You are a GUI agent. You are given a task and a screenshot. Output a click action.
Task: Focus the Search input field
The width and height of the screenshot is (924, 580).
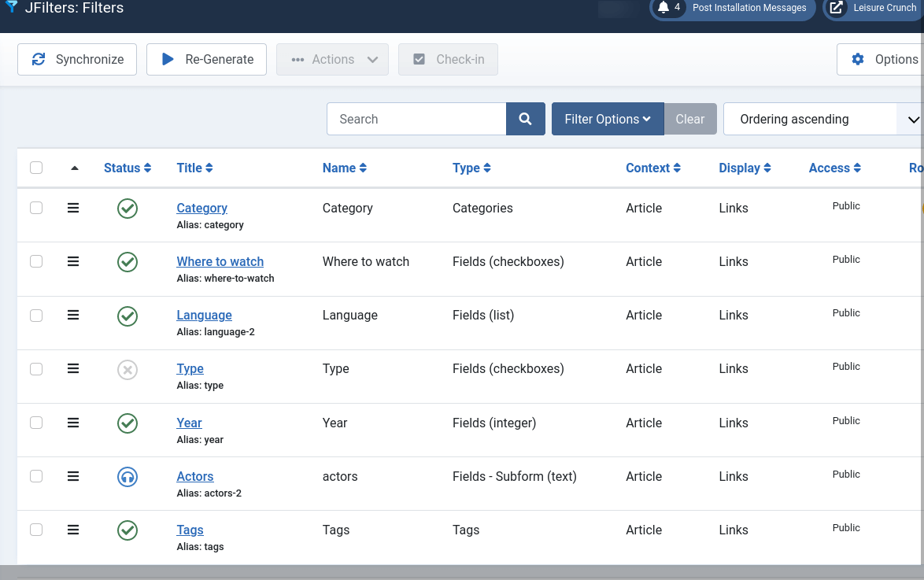tap(416, 119)
